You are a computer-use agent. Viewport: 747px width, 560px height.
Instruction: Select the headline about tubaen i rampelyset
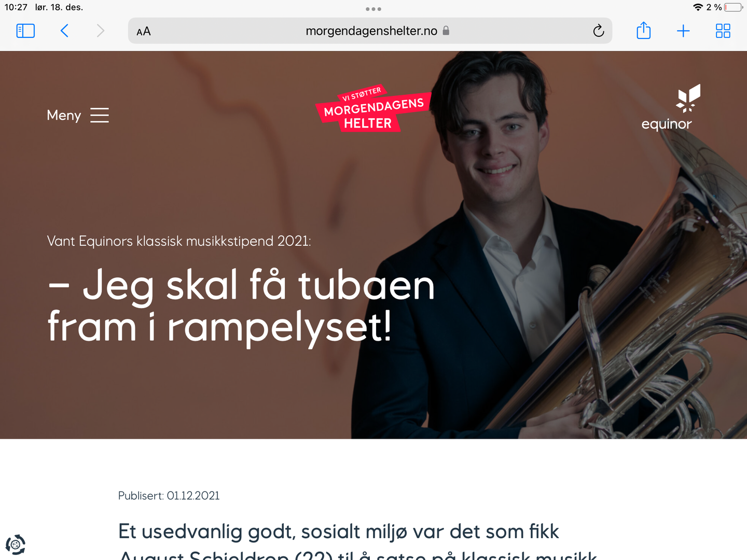tap(241, 306)
